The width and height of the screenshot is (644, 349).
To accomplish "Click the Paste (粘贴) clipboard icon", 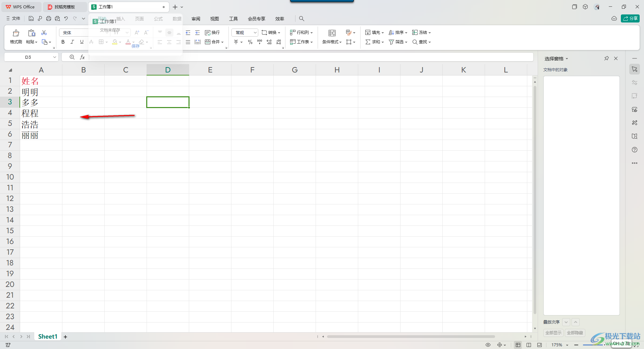I will click(32, 33).
